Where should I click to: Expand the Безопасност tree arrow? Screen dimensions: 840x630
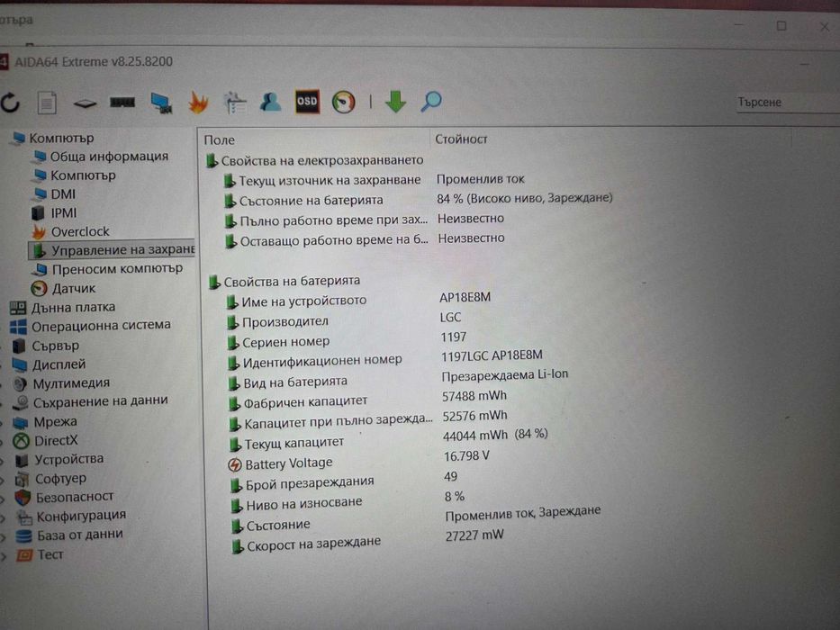coord(4,499)
